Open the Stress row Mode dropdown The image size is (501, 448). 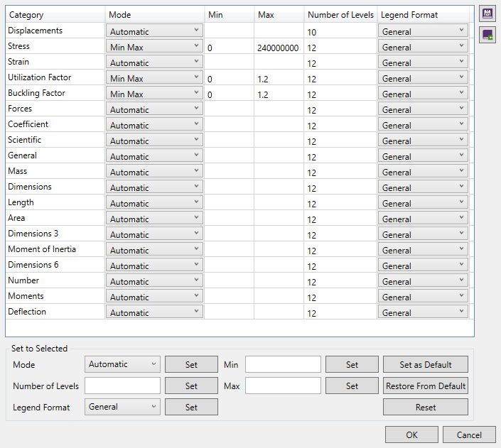154,47
